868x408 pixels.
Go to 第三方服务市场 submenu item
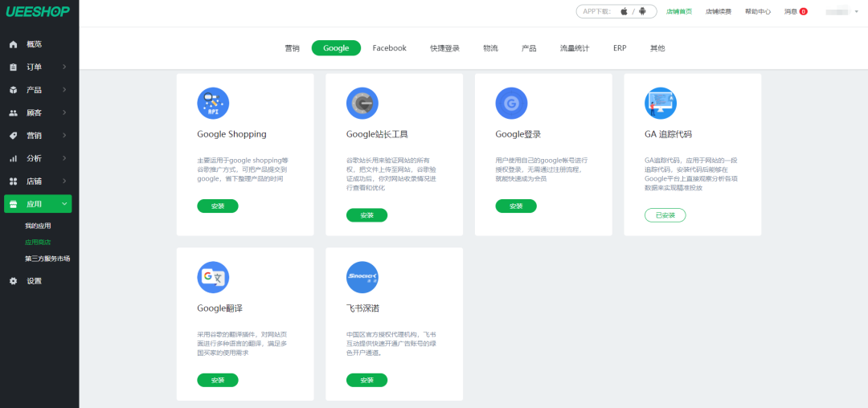tap(47, 259)
